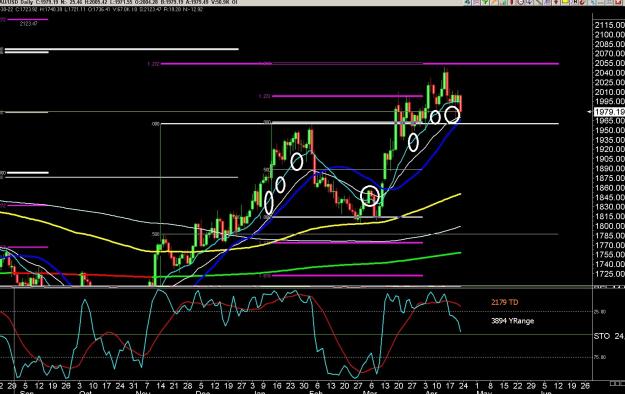Click the STO indicator value label
The image size is (625, 394).
pos(609,336)
